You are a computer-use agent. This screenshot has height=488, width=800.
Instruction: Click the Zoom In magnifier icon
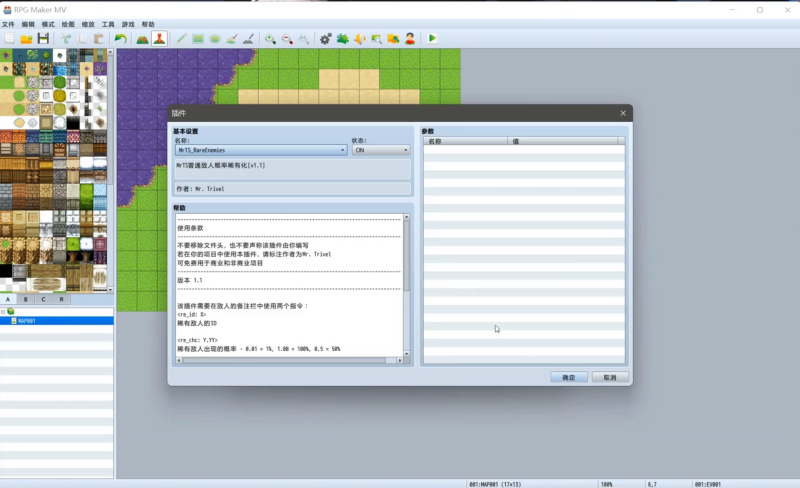[270, 38]
